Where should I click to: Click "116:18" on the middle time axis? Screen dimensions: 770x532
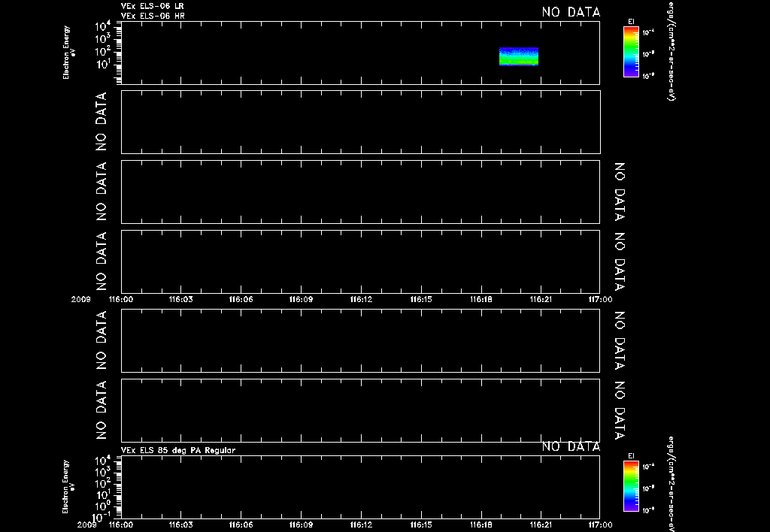point(480,299)
